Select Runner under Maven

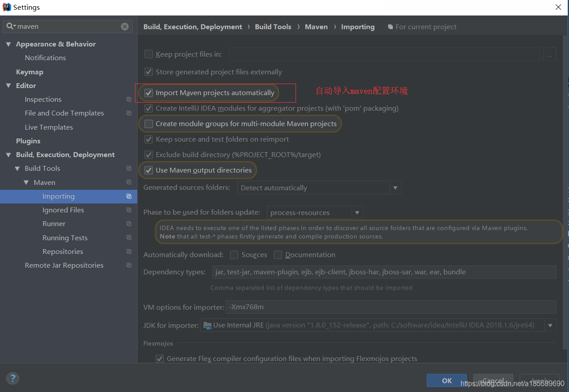pos(54,224)
